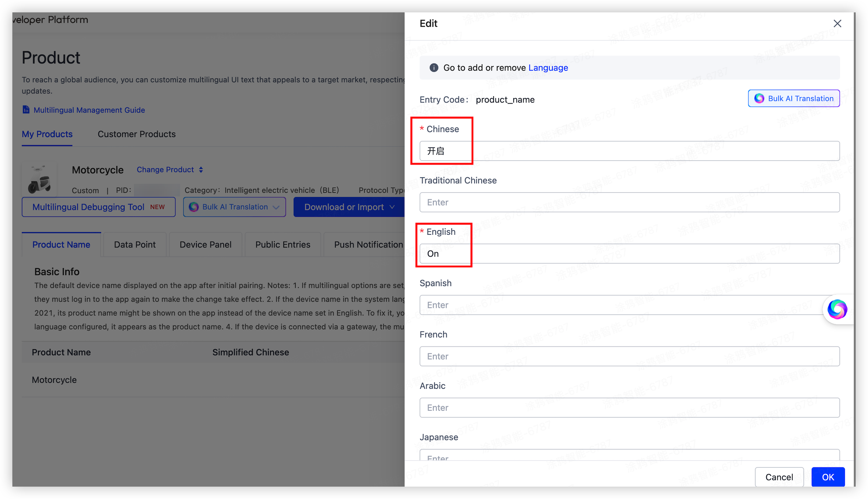Click the Motorcycle product thumbnail
Viewport: 868px width, 499px height.
coord(39,179)
